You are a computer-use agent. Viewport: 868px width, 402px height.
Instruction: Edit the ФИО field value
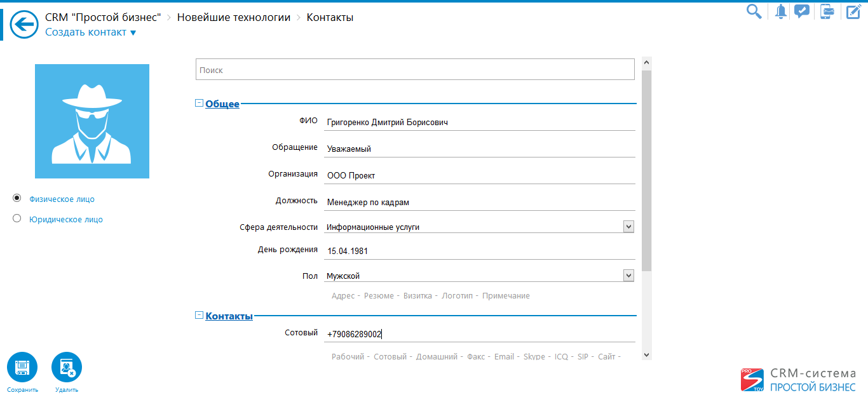[x=480, y=122]
